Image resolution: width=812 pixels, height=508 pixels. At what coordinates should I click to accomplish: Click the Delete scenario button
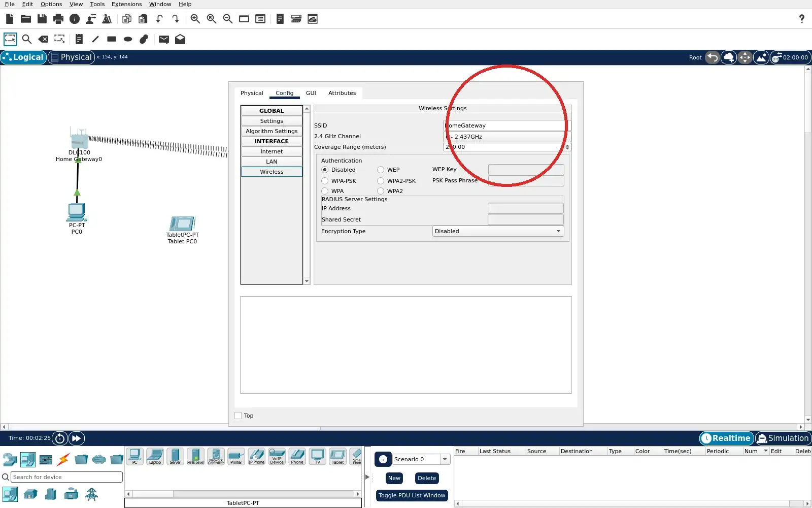pos(427,478)
